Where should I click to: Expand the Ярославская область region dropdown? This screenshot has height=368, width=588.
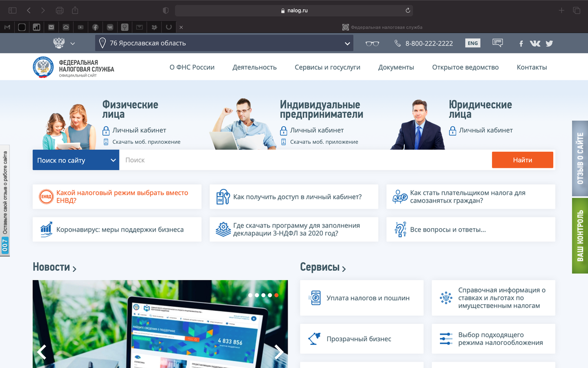347,43
